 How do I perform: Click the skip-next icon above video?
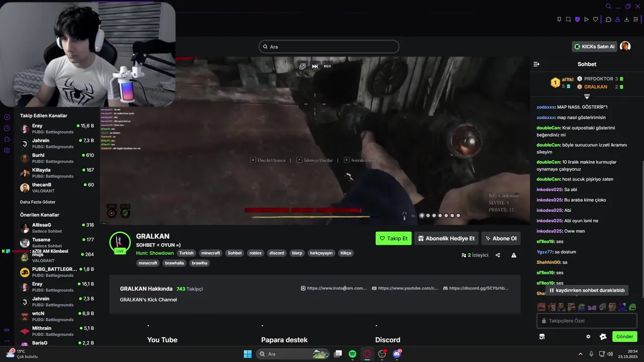click(315, 66)
